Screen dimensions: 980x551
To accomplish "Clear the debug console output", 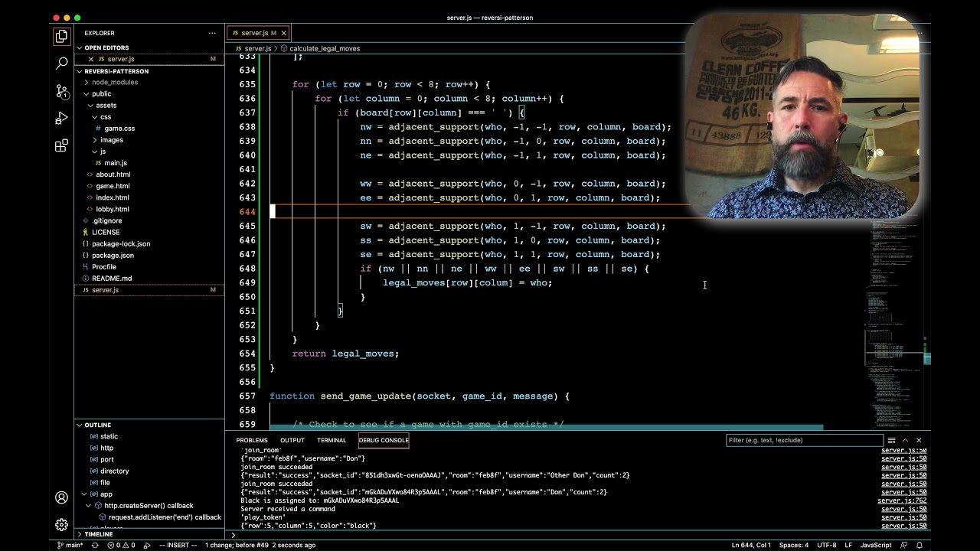I will [891, 440].
